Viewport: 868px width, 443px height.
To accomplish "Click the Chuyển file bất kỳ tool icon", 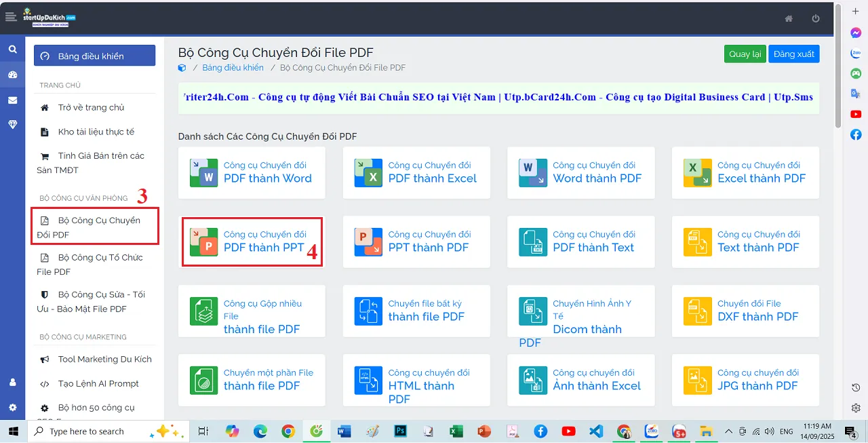I will tap(368, 311).
